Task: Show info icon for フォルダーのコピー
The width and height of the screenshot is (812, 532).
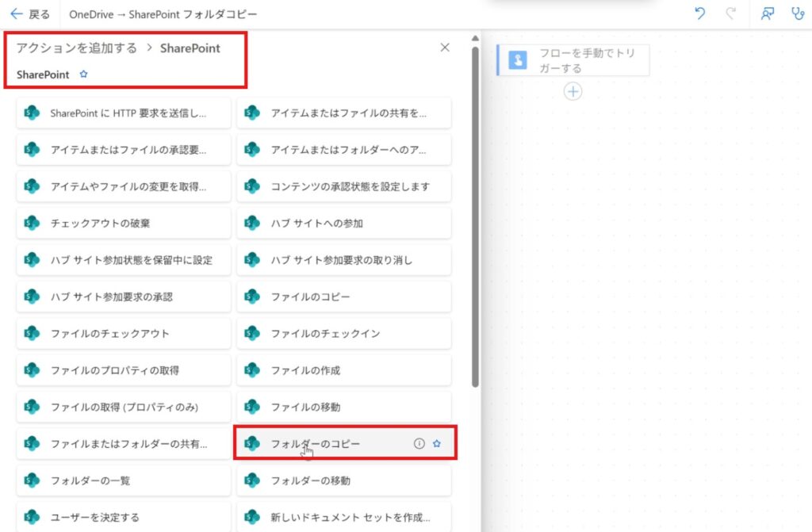Action: pyautogui.click(x=419, y=444)
